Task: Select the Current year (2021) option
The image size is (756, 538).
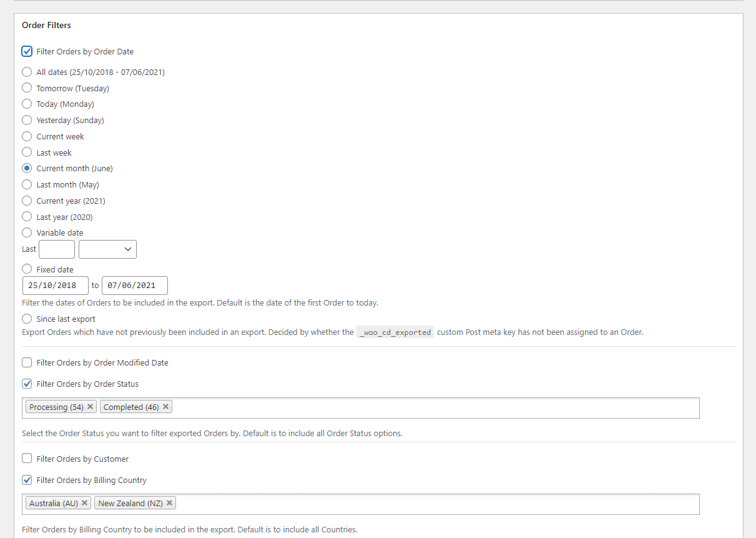Action: point(27,201)
